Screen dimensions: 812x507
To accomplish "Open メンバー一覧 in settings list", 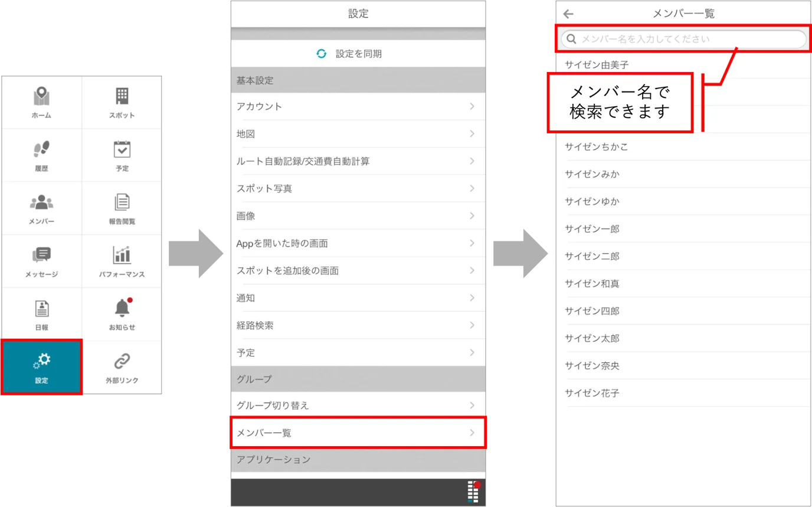I will tap(358, 433).
